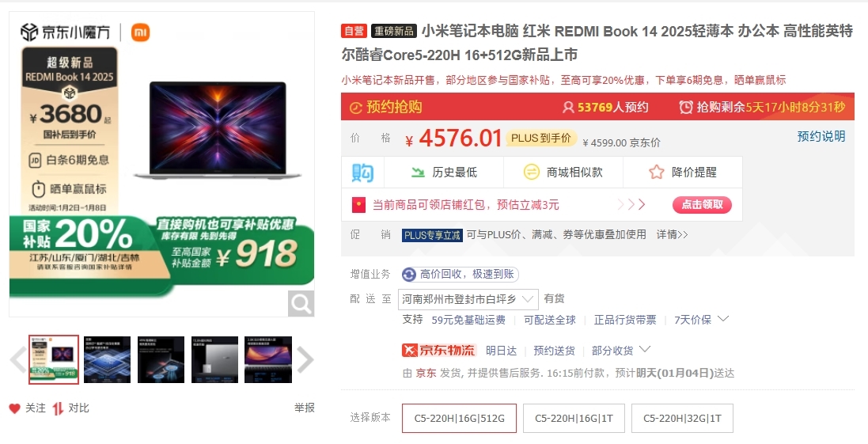Click the 点击领取 red button
This screenshot has height=444, width=868.
pyautogui.click(x=702, y=205)
